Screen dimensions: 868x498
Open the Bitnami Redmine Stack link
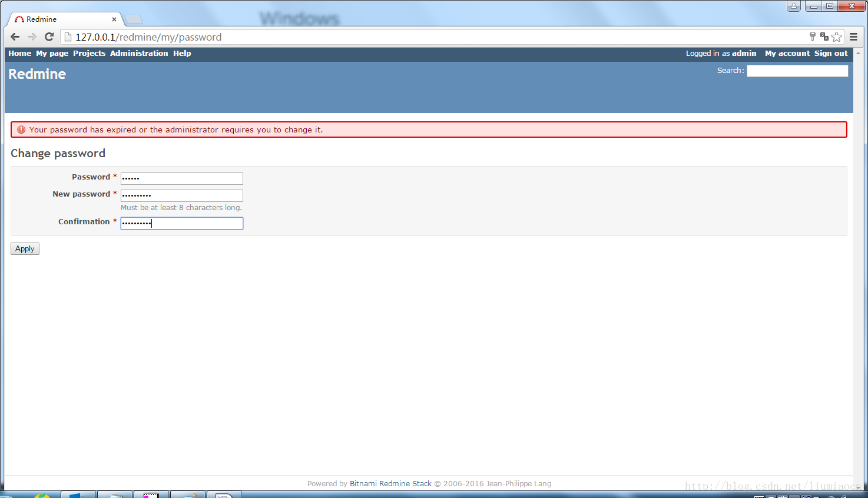[x=390, y=484]
